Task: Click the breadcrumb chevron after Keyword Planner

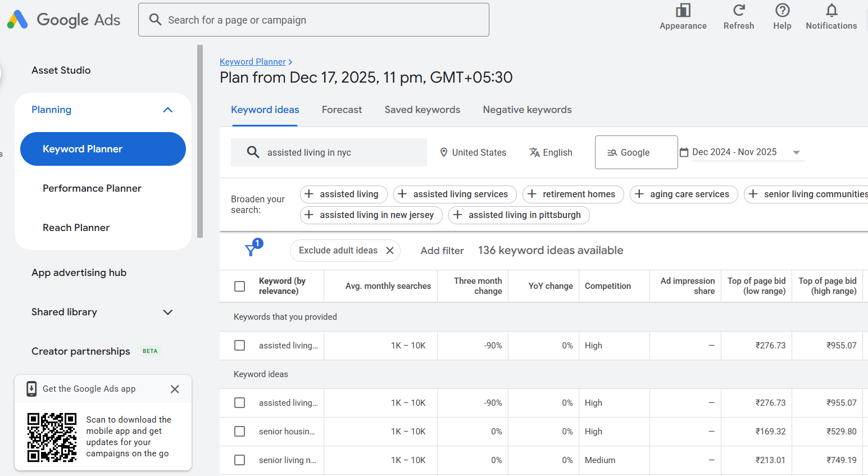Action: [290, 62]
